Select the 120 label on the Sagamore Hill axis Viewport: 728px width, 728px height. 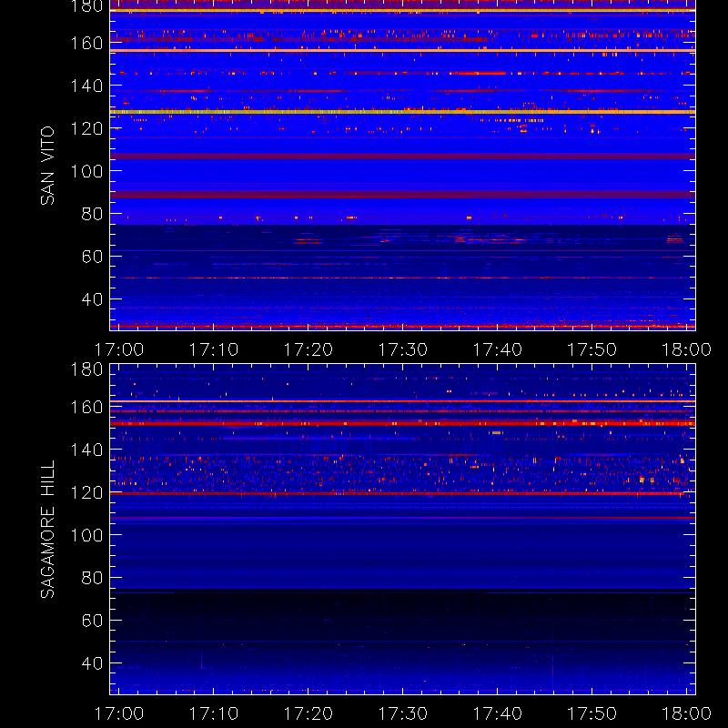tap(86, 492)
